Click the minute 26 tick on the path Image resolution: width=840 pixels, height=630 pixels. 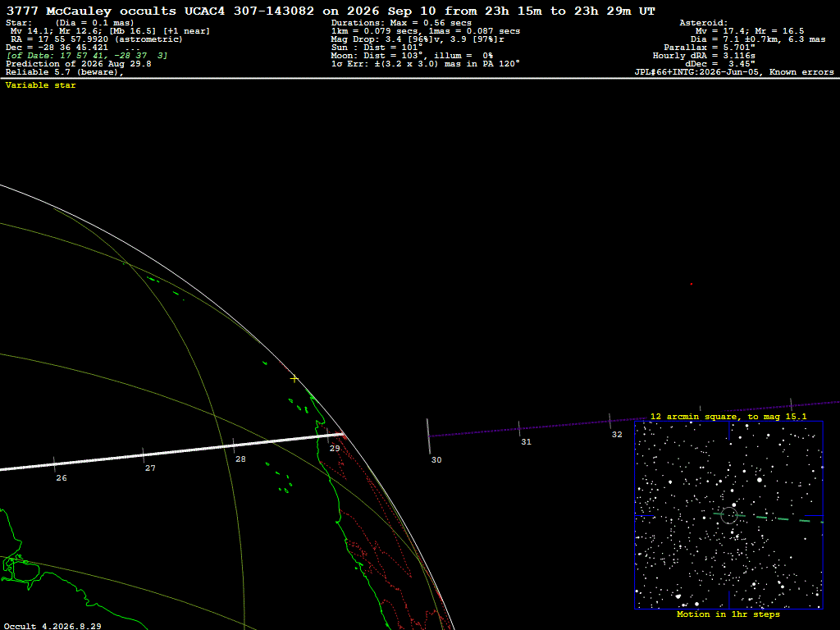55,464
